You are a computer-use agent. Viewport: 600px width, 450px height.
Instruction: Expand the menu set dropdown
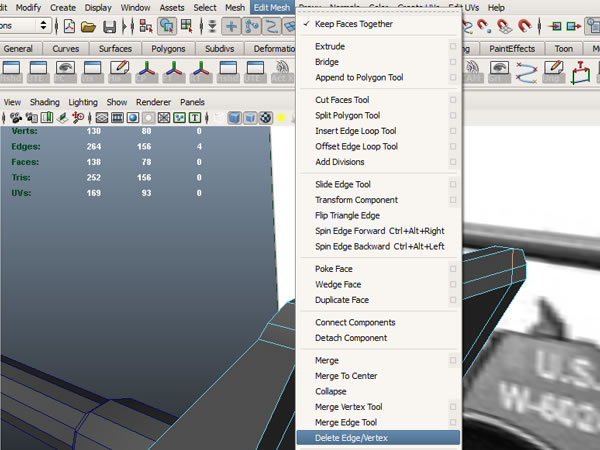(x=43, y=26)
